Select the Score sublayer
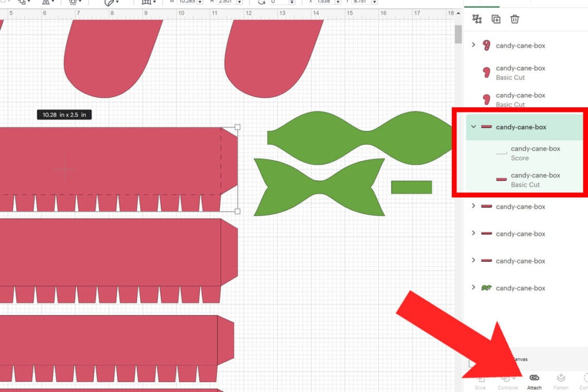This screenshot has width=588, height=392. pyautogui.click(x=535, y=153)
